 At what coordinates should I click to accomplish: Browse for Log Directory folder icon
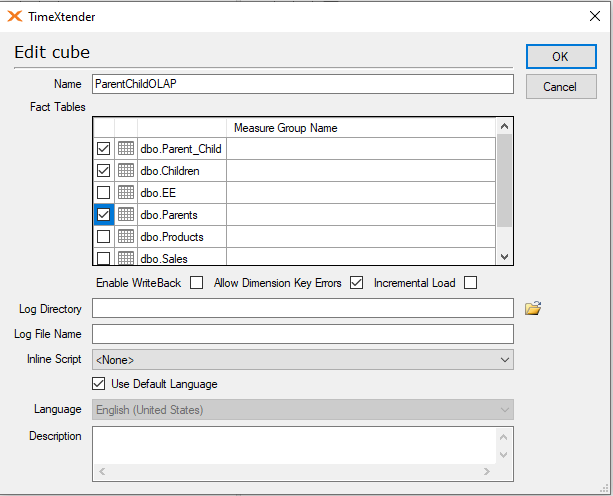[x=533, y=308]
